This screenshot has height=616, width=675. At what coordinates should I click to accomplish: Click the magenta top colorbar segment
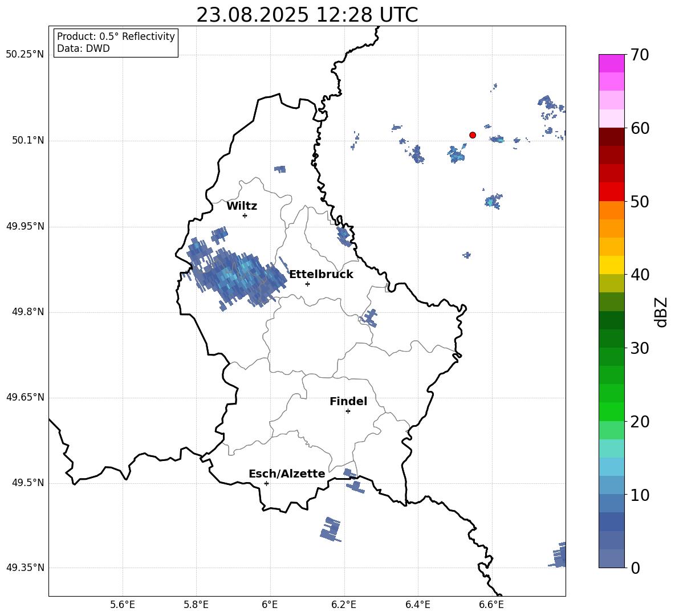[611, 63]
